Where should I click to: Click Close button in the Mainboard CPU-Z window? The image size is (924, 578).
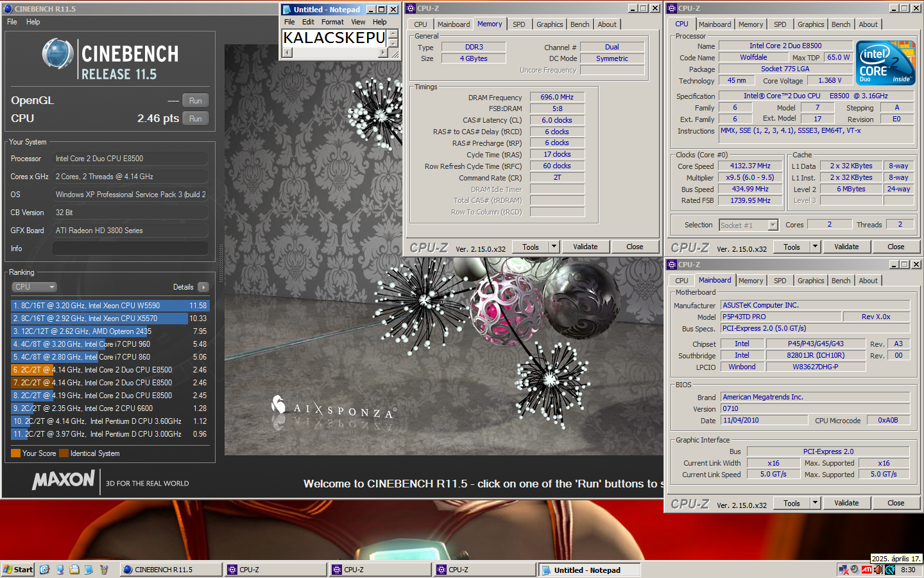click(x=896, y=503)
